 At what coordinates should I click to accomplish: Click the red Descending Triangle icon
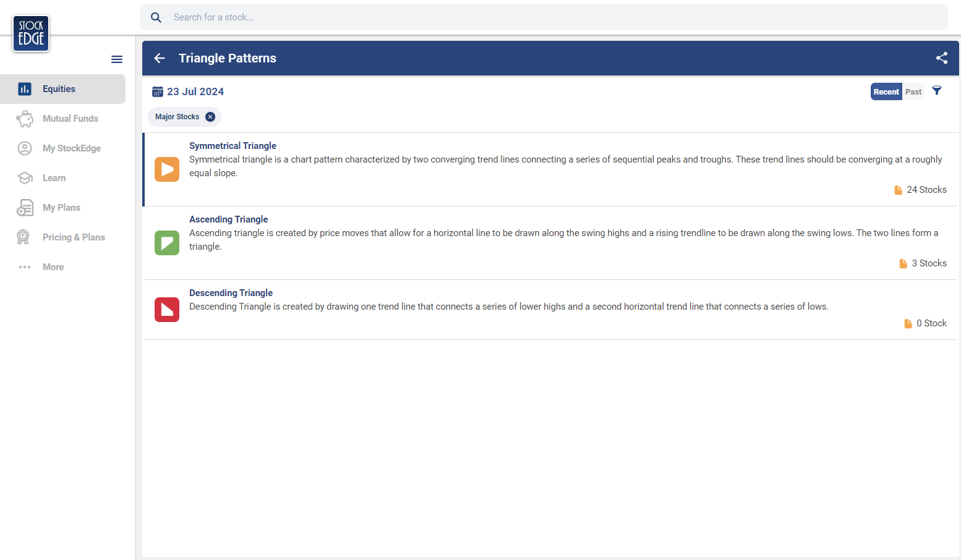pos(167,310)
